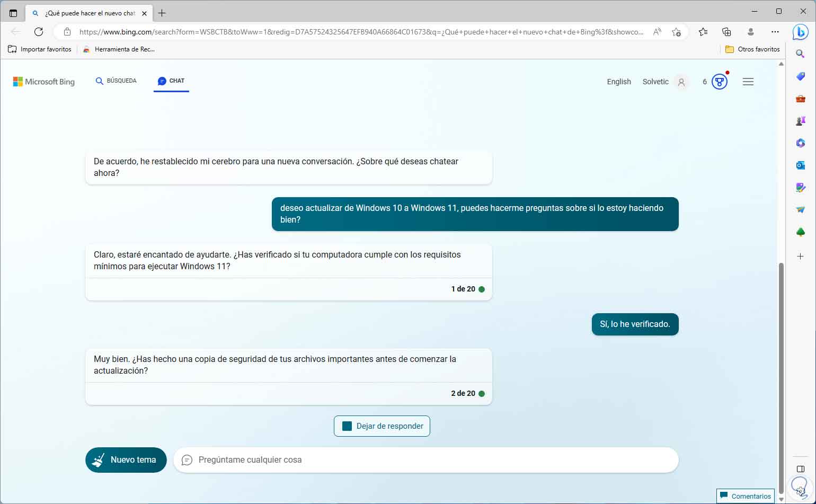
Task: Click the scrollbar down arrow
Action: pos(781,499)
